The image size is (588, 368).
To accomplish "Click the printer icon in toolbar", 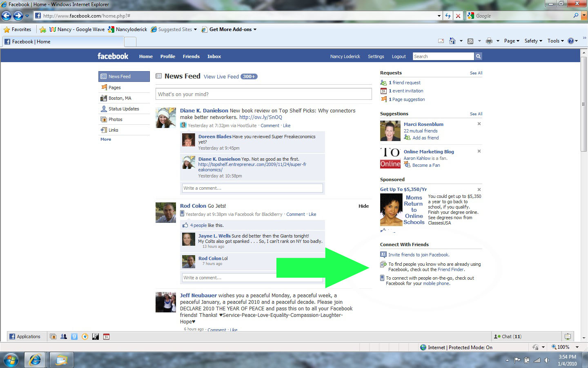I will (489, 41).
